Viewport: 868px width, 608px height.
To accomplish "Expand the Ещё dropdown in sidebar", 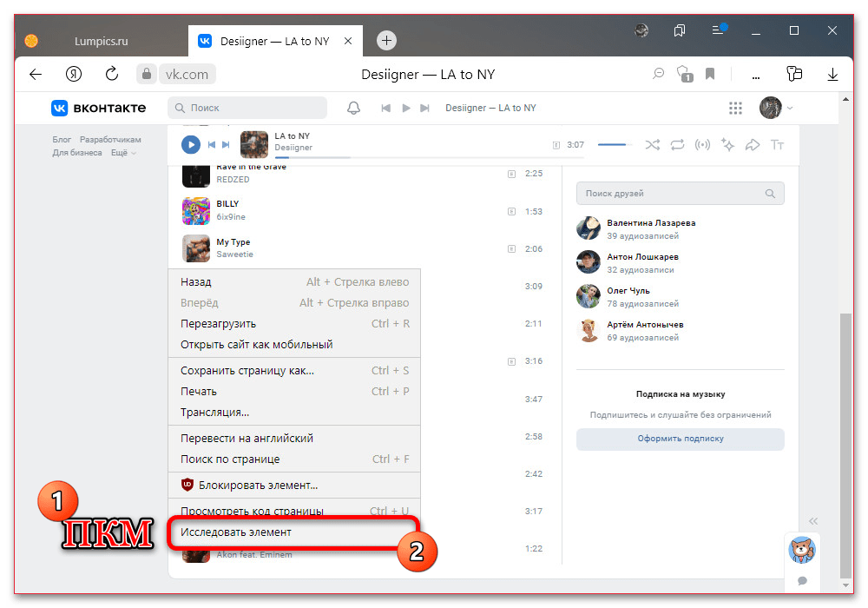I will [123, 152].
